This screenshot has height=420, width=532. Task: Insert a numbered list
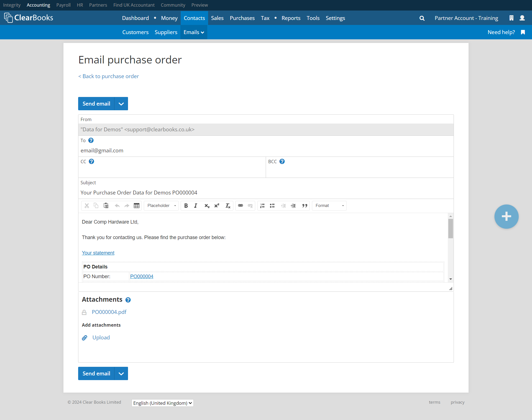tap(262, 206)
